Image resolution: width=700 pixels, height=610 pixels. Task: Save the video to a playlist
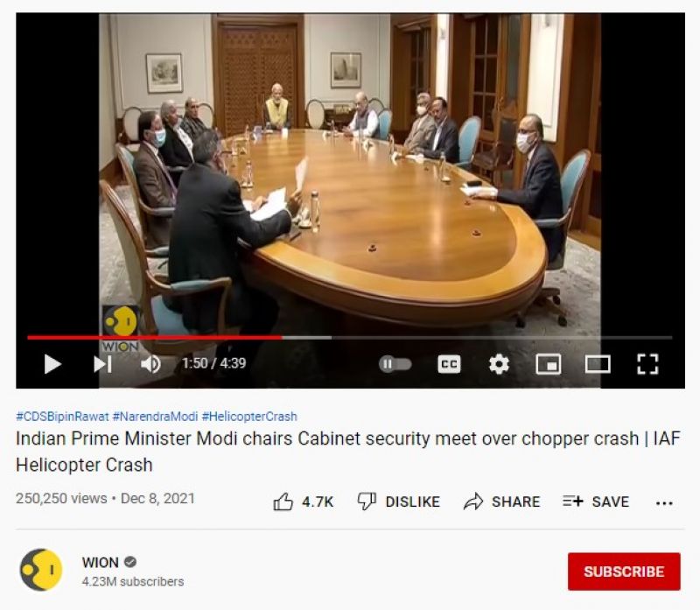pyautogui.click(x=596, y=501)
